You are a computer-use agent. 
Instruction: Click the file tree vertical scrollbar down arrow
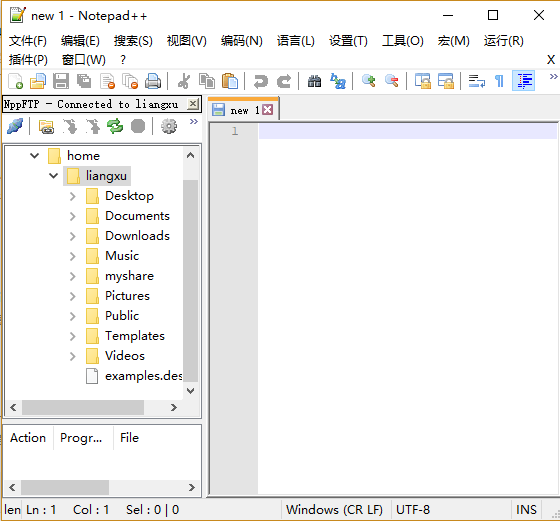pos(190,391)
